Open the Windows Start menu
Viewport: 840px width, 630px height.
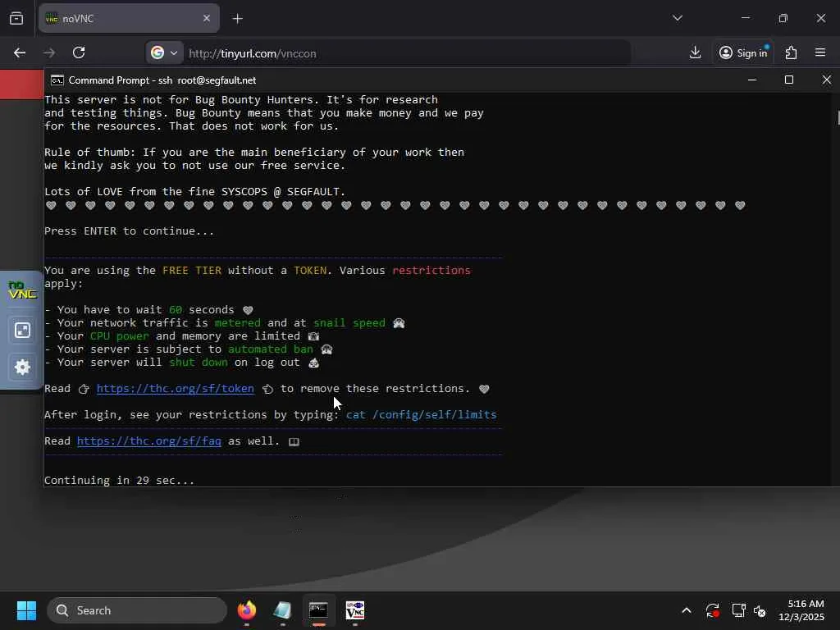coord(26,610)
